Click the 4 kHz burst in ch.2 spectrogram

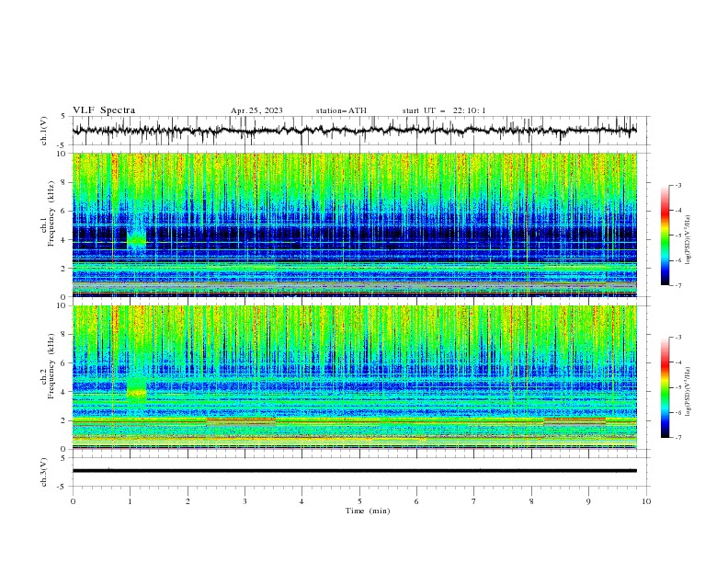(137, 391)
